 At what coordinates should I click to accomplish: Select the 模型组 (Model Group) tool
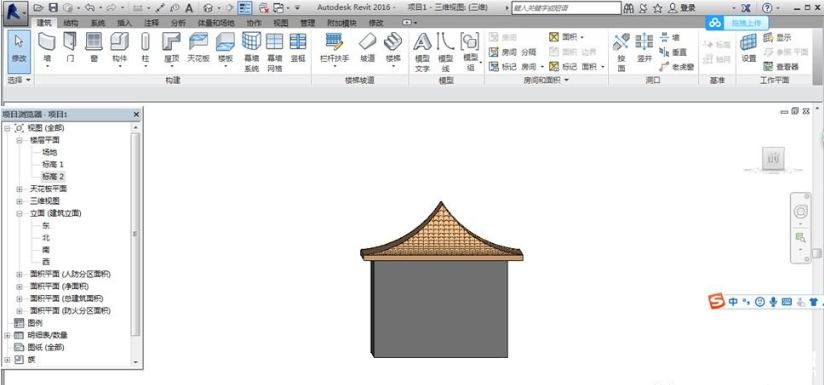point(470,51)
